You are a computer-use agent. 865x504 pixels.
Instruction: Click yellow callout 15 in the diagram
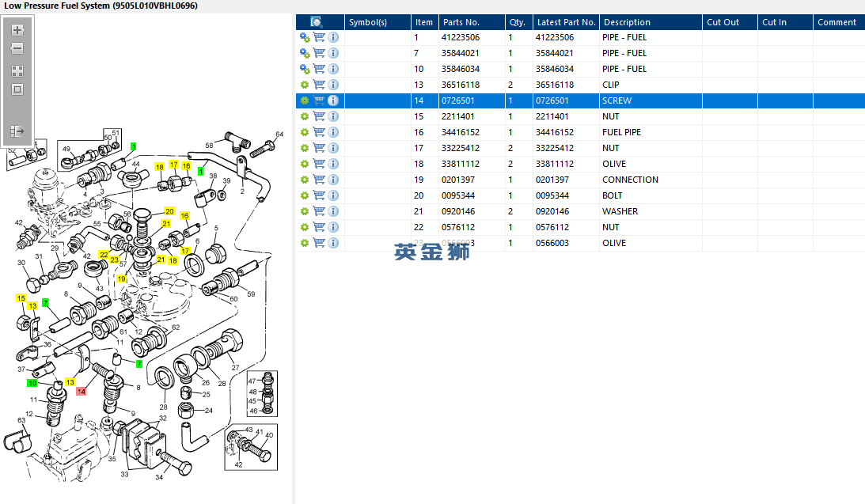tap(21, 297)
